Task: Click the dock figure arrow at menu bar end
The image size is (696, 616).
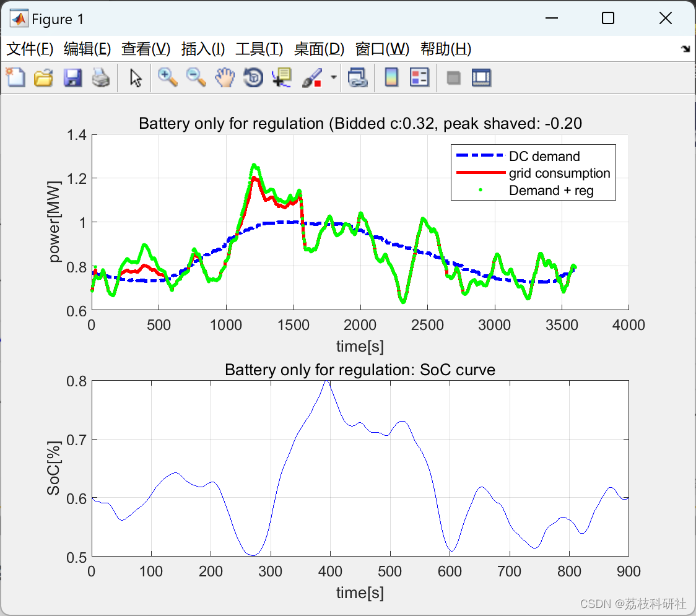Action: [686, 49]
